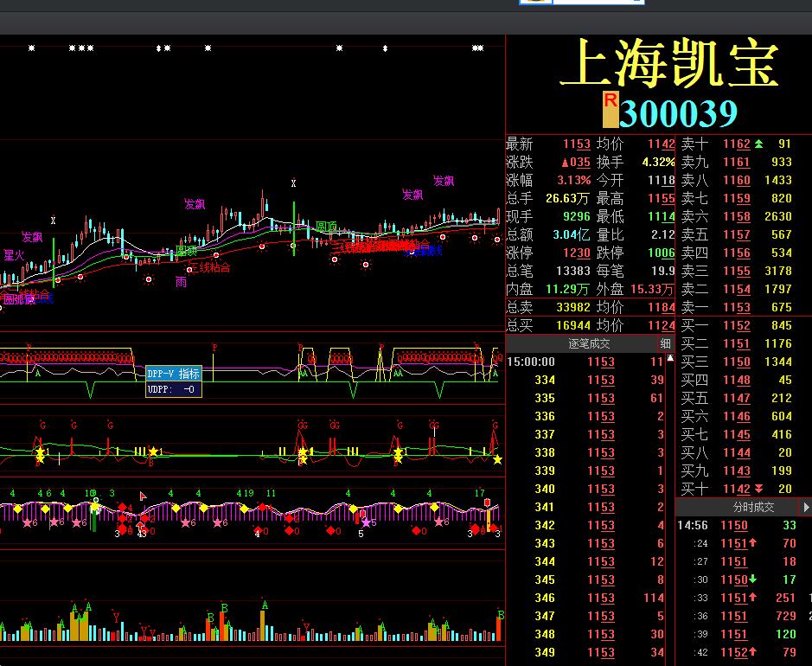This screenshot has height=666, width=812.
Task: Click the yellow R badge beside code 300039
Action: click(611, 110)
